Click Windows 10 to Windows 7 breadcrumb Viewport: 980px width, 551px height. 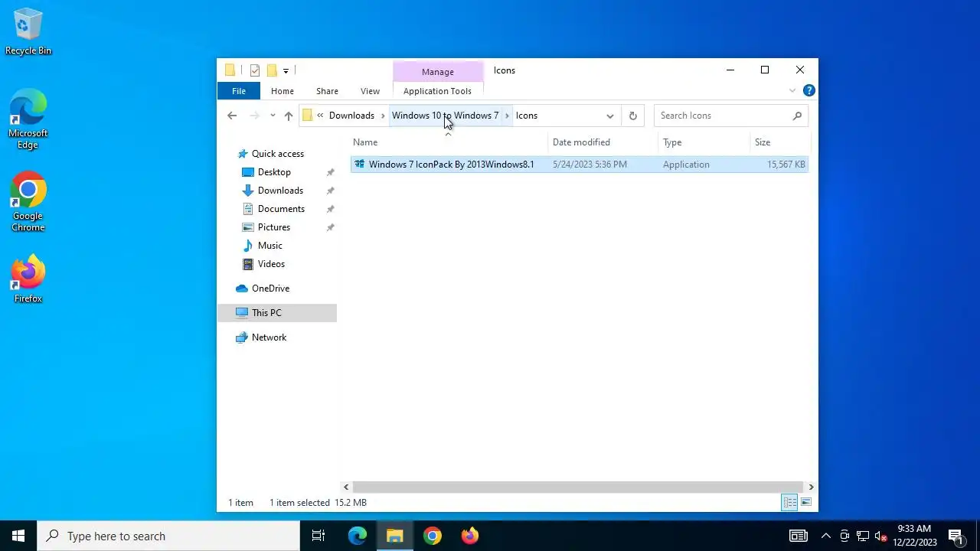point(445,116)
